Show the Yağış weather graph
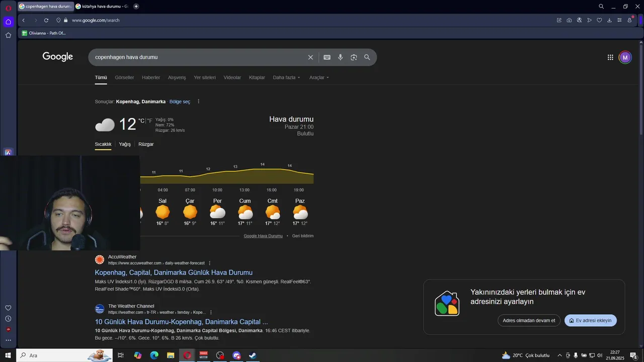 pos(125,144)
